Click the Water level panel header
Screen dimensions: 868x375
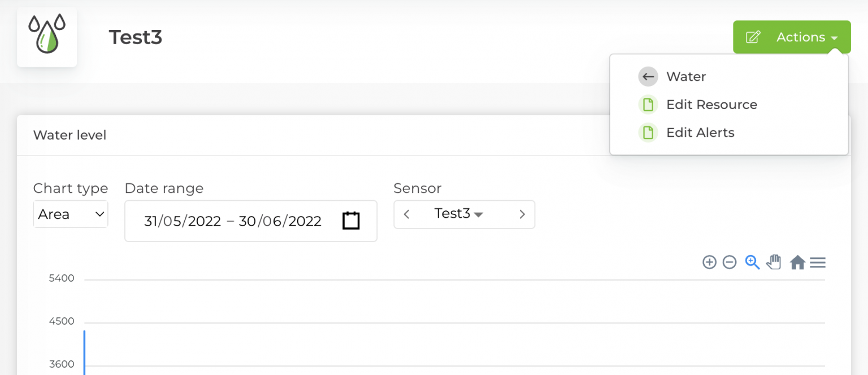pyautogui.click(x=70, y=135)
